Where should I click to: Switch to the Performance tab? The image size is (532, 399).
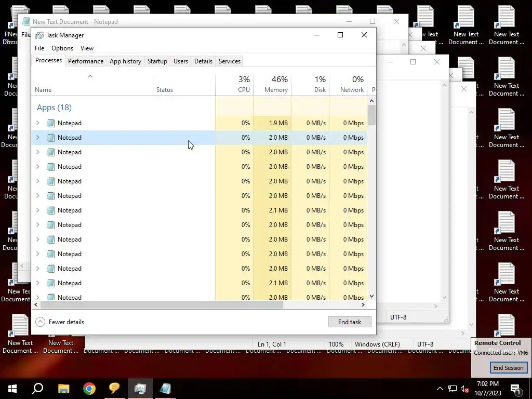click(86, 61)
